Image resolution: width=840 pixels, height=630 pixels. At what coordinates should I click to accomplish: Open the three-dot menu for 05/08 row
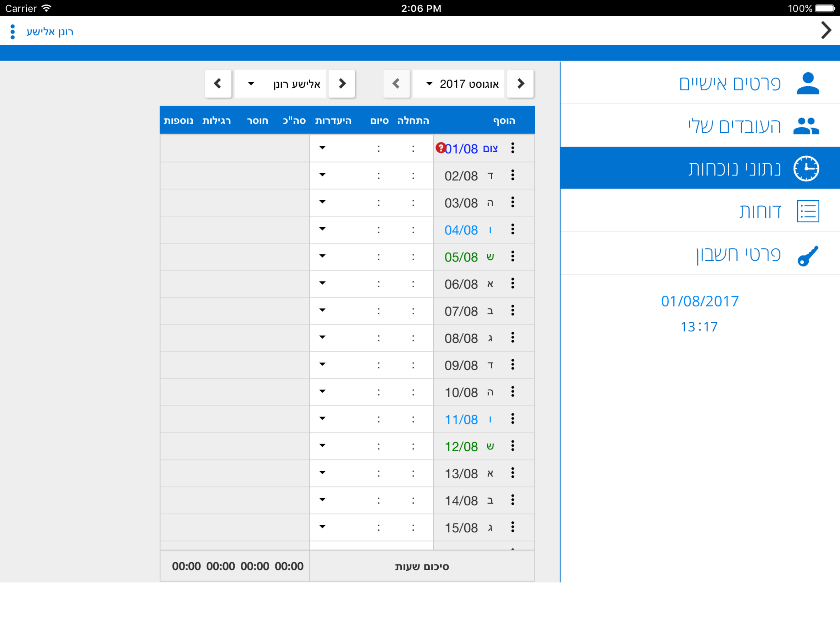coord(512,257)
